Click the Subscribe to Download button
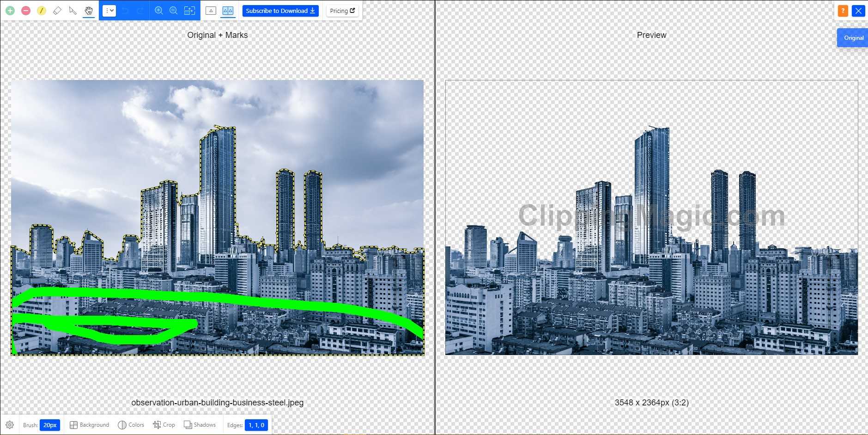868x435 pixels. coord(280,11)
